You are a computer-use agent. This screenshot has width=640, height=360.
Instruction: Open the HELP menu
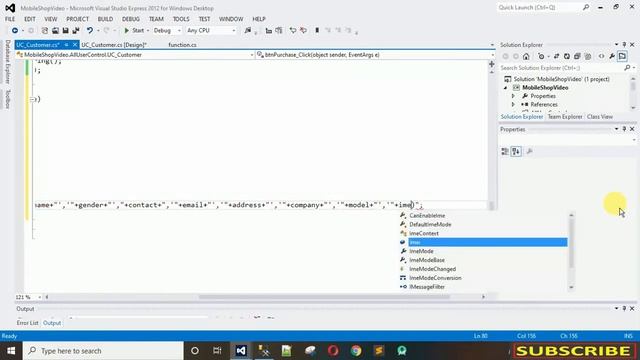pos(259,19)
